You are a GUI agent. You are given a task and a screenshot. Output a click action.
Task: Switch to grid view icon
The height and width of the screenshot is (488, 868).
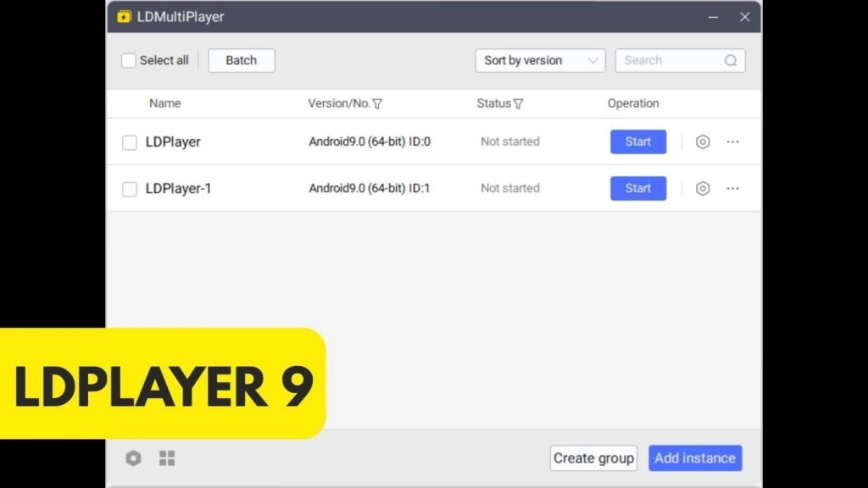(167, 458)
